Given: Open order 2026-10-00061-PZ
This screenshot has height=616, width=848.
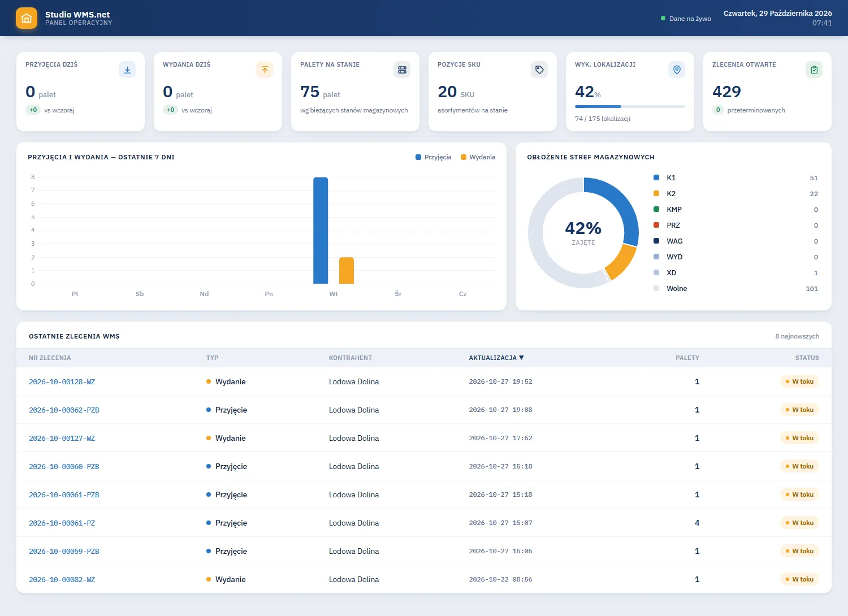Looking at the screenshot, I should (x=62, y=523).
